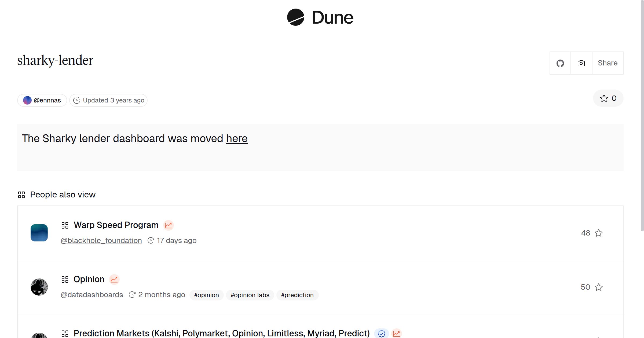Image resolution: width=644 pixels, height=338 pixels.
Task: Star the Opinion dashboard
Action: point(599,287)
